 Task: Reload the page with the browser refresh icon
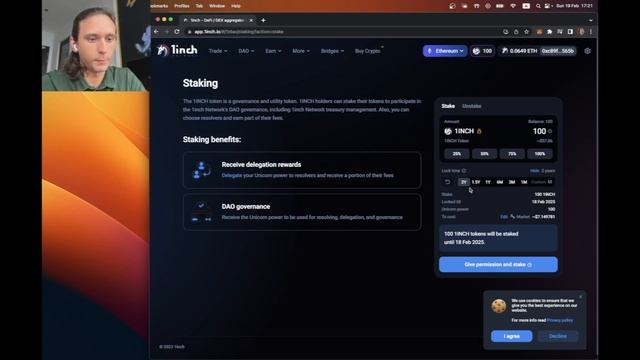(177, 31)
